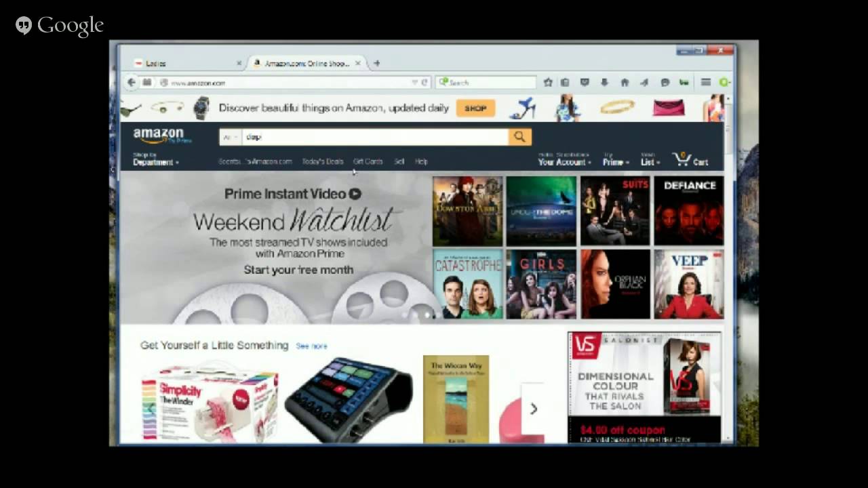Click the pink clutch bag in banner
This screenshot has width=868, height=488.
pyautogui.click(x=669, y=108)
